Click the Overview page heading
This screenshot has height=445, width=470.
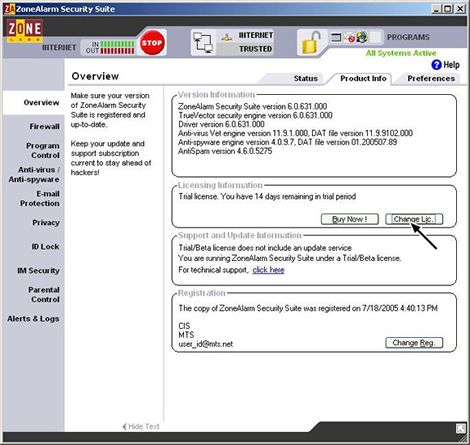click(95, 76)
